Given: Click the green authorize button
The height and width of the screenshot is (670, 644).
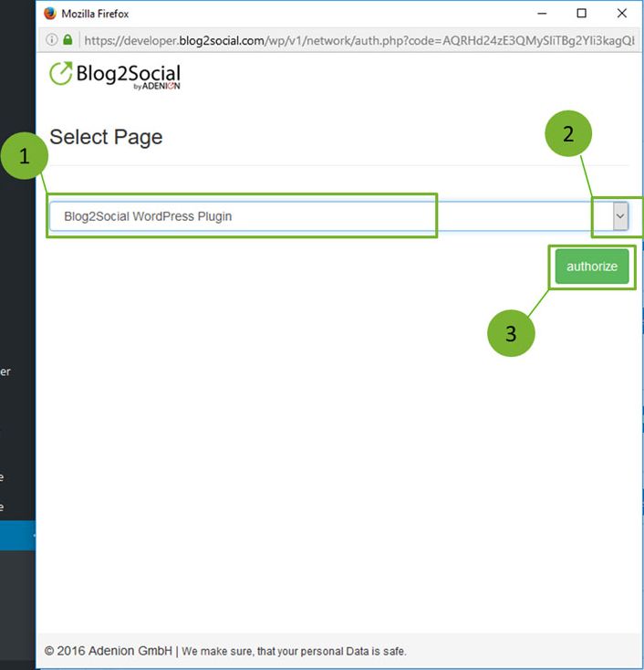Looking at the screenshot, I should 592,267.
